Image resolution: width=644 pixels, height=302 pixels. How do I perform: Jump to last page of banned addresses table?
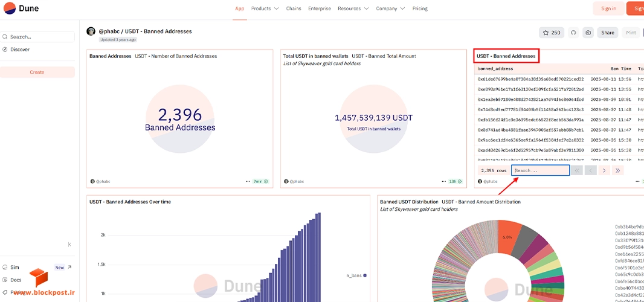617,170
